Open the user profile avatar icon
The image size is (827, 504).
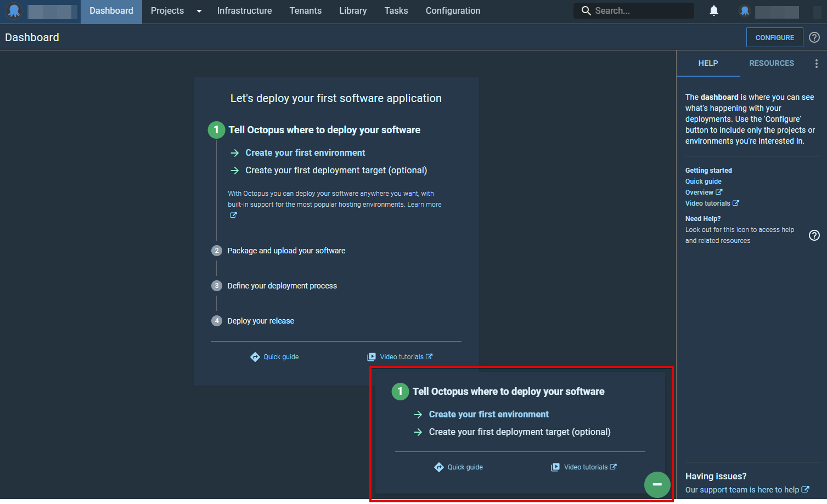[x=745, y=11]
